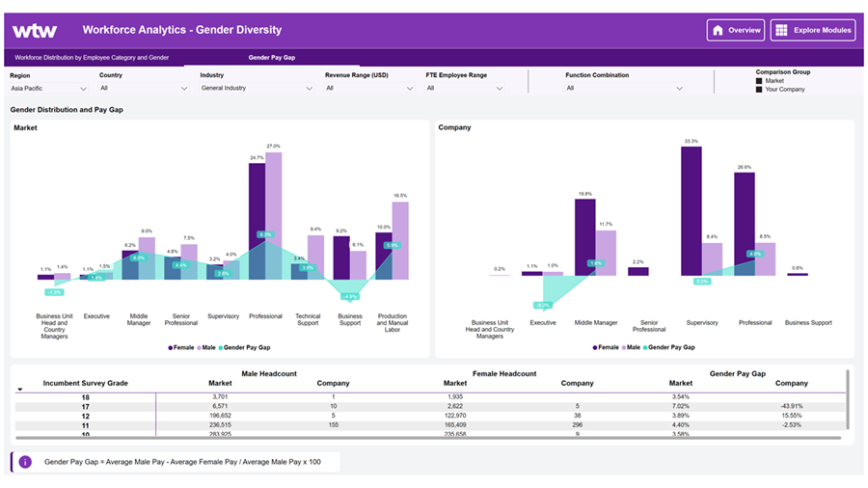
Task: Click Gender Pay Gap legend in Market chart
Action: pyautogui.click(x=244, y=348)
